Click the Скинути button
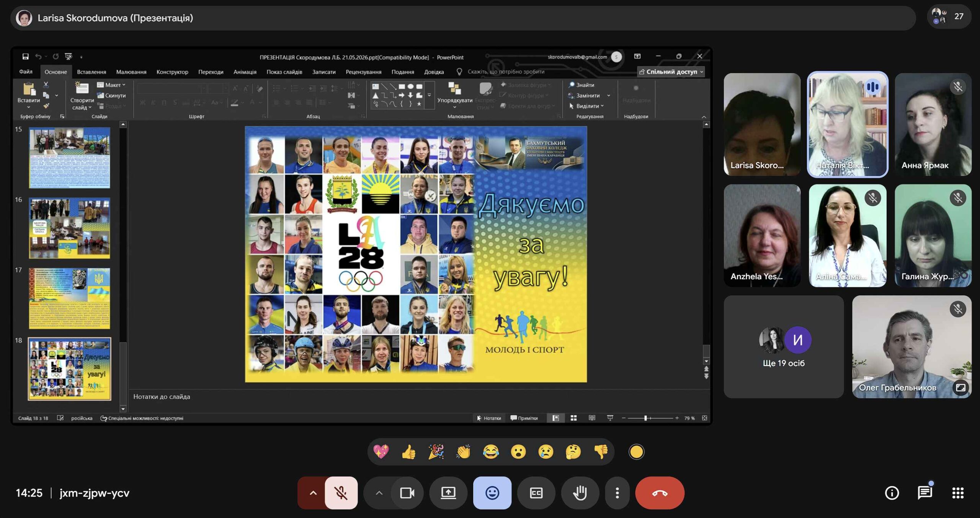 (x=111, y=95)
